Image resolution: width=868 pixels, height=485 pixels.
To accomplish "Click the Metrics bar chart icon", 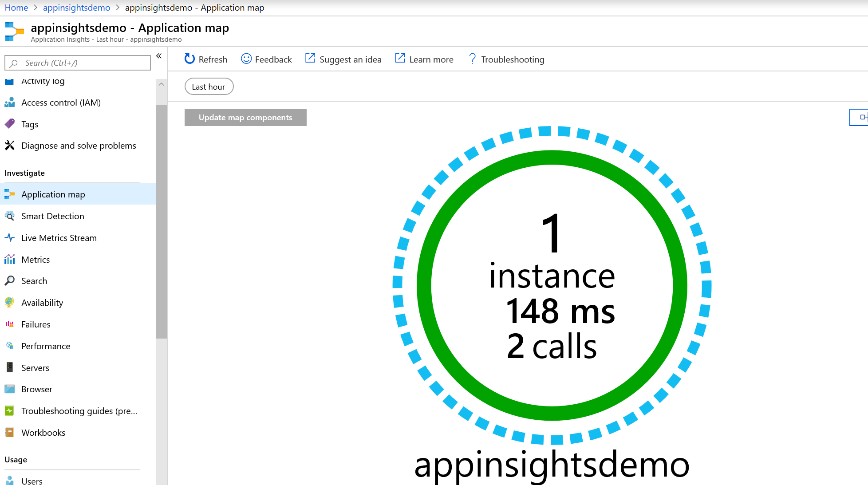I will click(9, 259).
